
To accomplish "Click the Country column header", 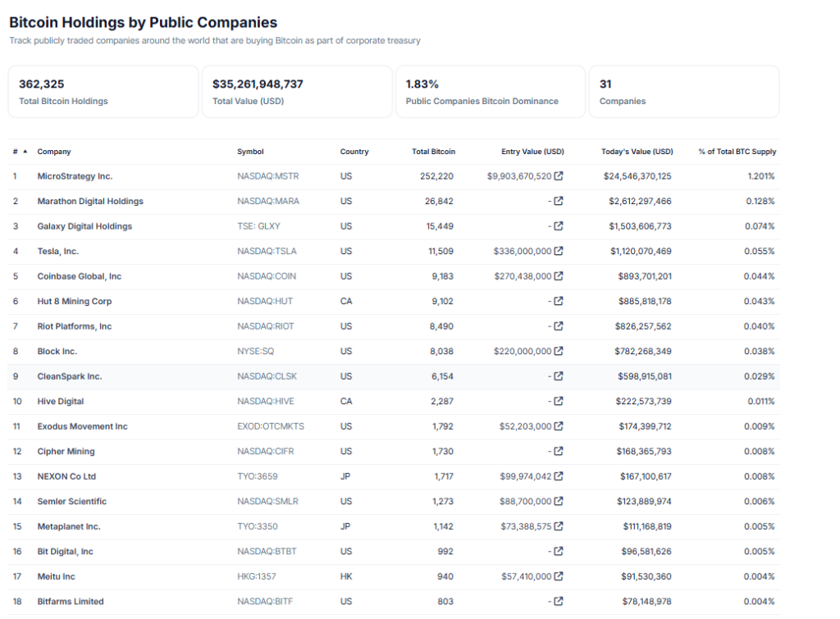I will (354, 152).
